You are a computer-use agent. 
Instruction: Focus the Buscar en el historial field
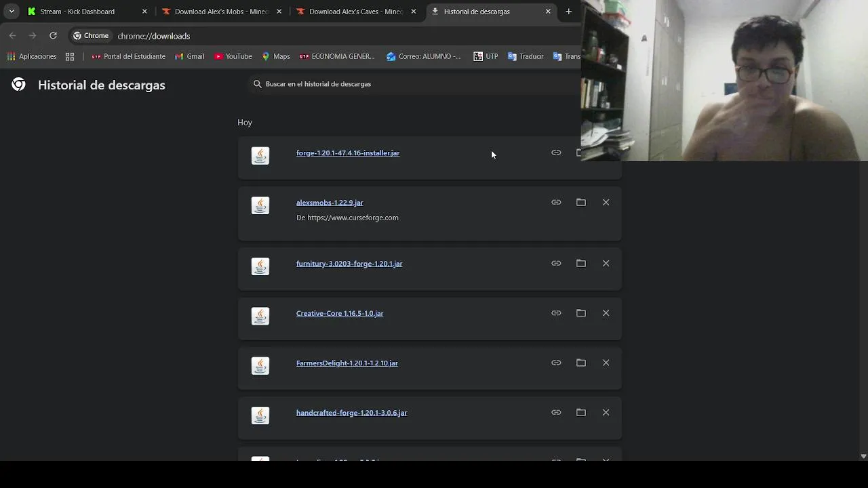click(x=414, y=84)
